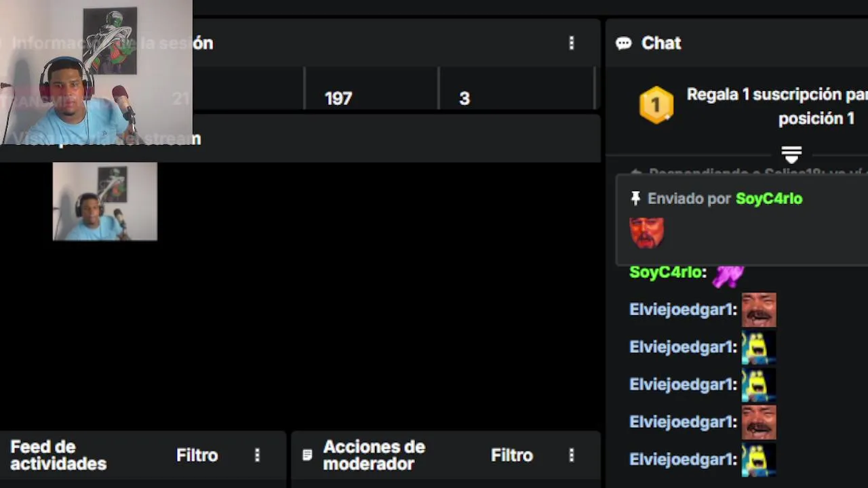Click the purple emote in SoyC4rlo's message
Viewport: 868px width, 488px height.
(x=728, y=275)
